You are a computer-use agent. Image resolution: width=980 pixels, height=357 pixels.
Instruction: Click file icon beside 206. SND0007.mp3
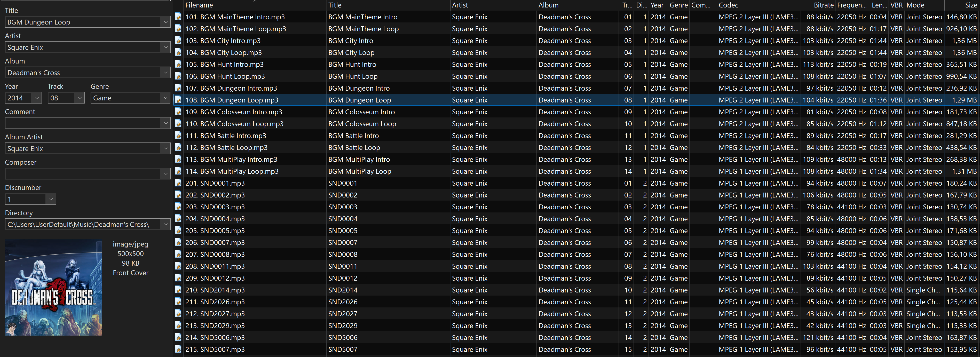[x=178, y=242]
